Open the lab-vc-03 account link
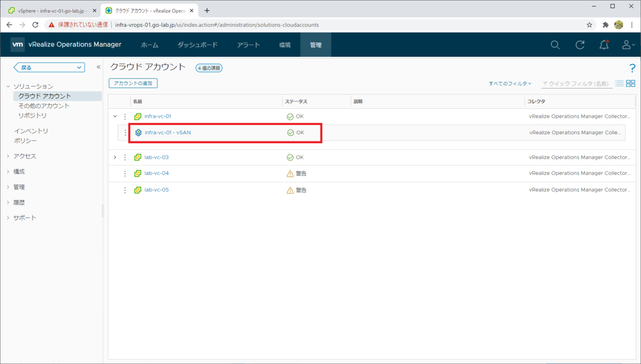Screen dimensions: 641x364 pyautogui.click(x=157, y=157)
